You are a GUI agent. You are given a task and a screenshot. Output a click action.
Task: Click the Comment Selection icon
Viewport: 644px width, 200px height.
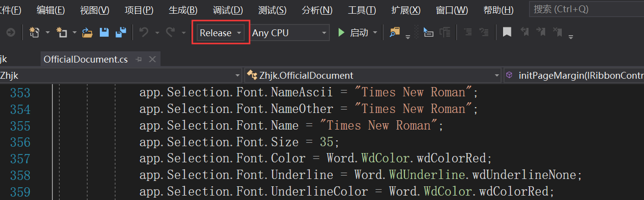pyautogui.click(x=468, y=33)
